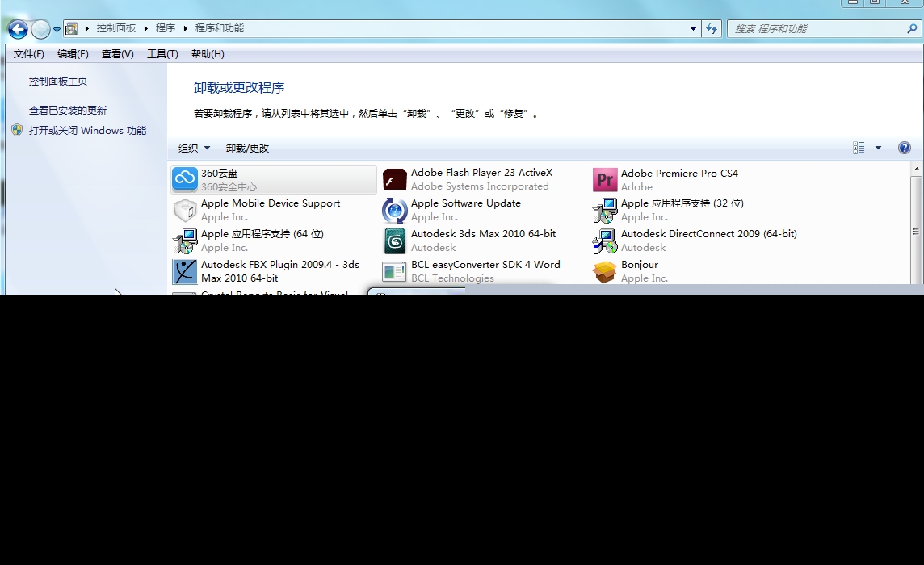924x565 pixels.
Task: Select the Autodesk FBX Plugin icon
Action: click(x=185, y=271)
